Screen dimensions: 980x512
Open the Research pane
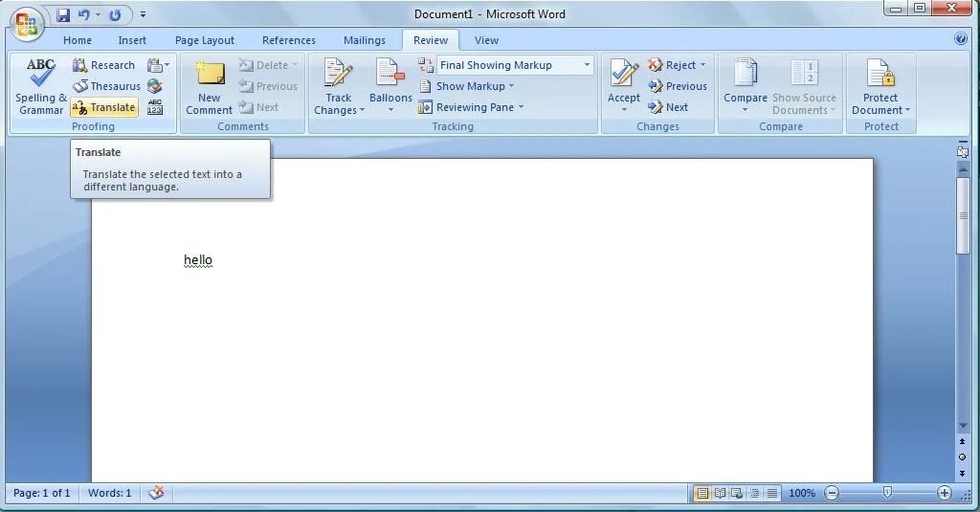coord(103,65)
